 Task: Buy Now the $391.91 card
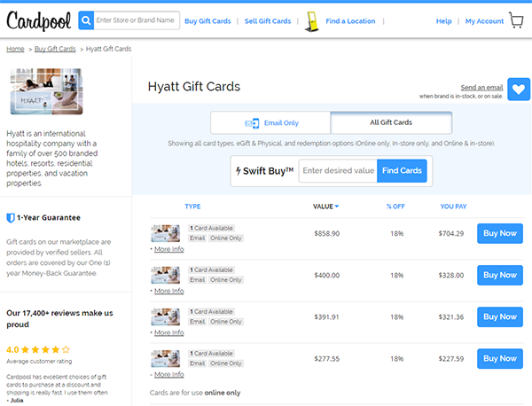500,316
